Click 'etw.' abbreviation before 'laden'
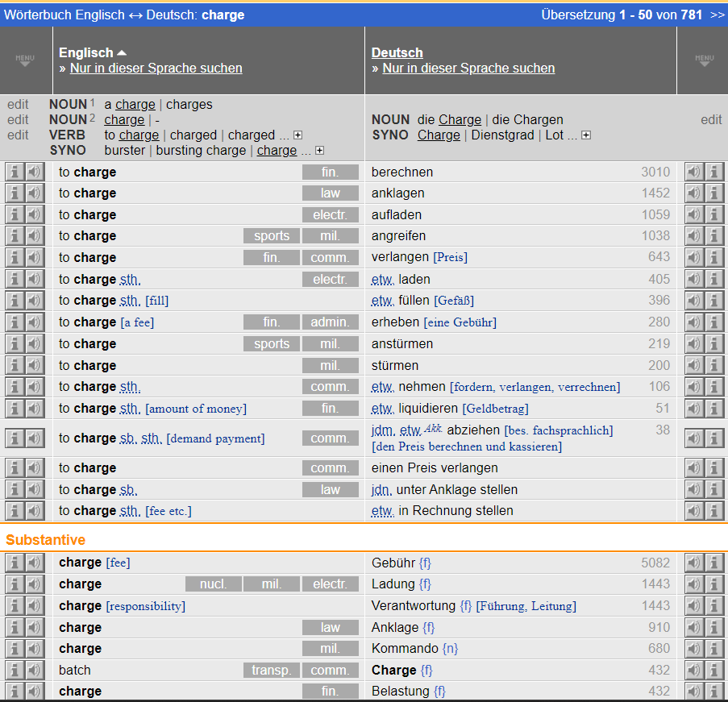Viewport: 728px width, 702px height. coord(383,279)
